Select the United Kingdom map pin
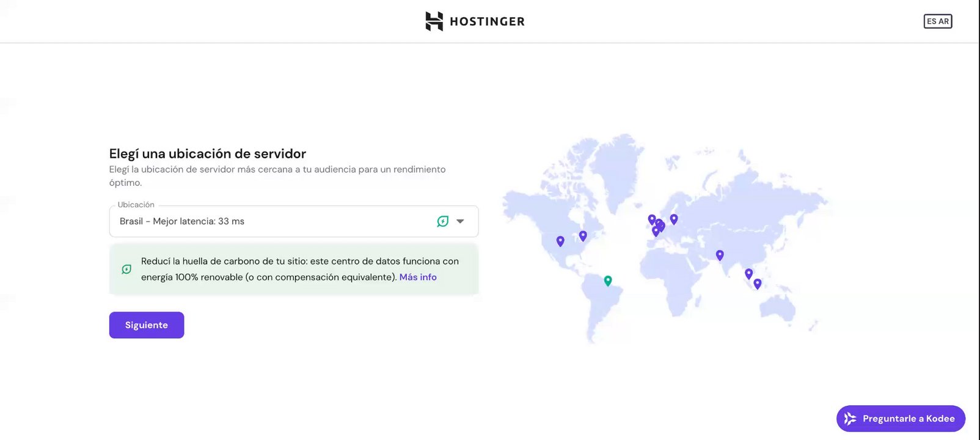980x440 pixels. 652,219
